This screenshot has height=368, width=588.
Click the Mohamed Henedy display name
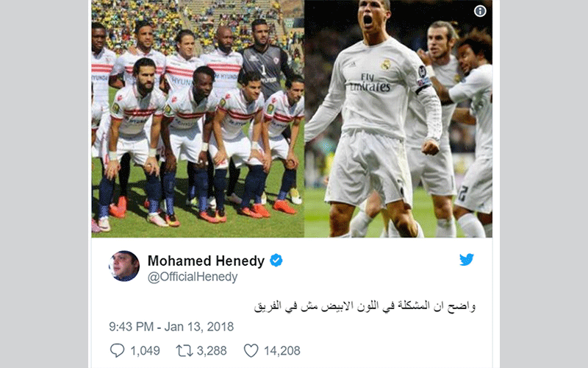[206, 261]
